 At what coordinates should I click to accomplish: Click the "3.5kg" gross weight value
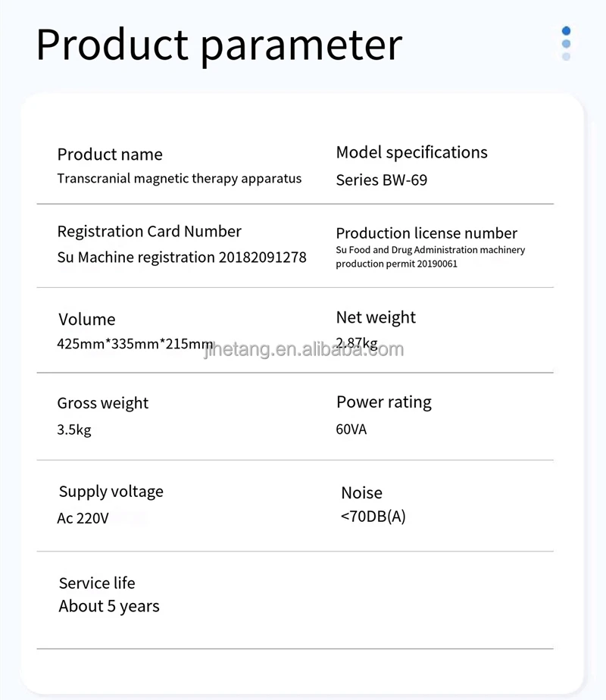pos(74,430)
